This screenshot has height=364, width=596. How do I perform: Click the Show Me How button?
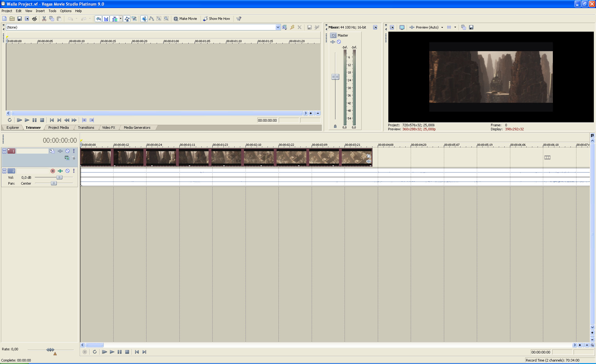(x=217, y=19)
